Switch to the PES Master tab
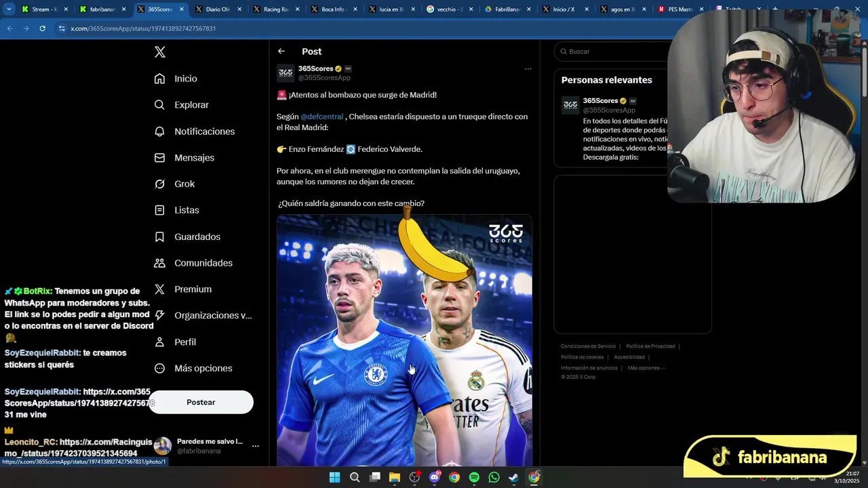 click(x=680, y=9)
